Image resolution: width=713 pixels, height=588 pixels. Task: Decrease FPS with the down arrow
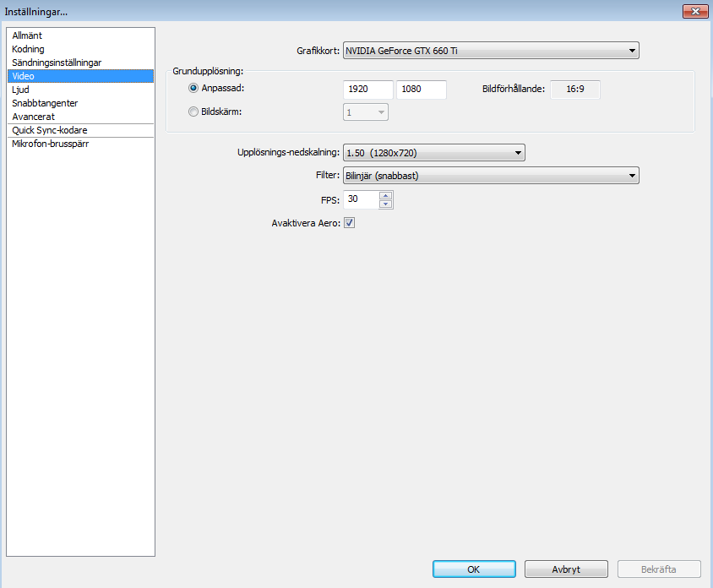386,204
